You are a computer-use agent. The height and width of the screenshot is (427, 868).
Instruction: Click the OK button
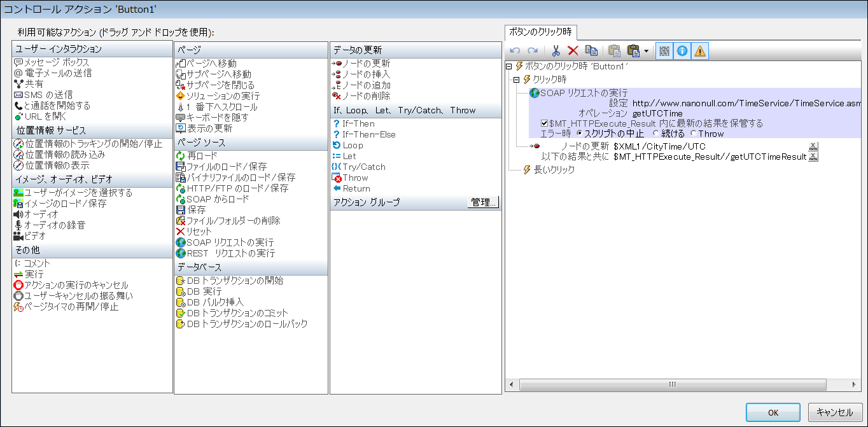tap(773, 412)
